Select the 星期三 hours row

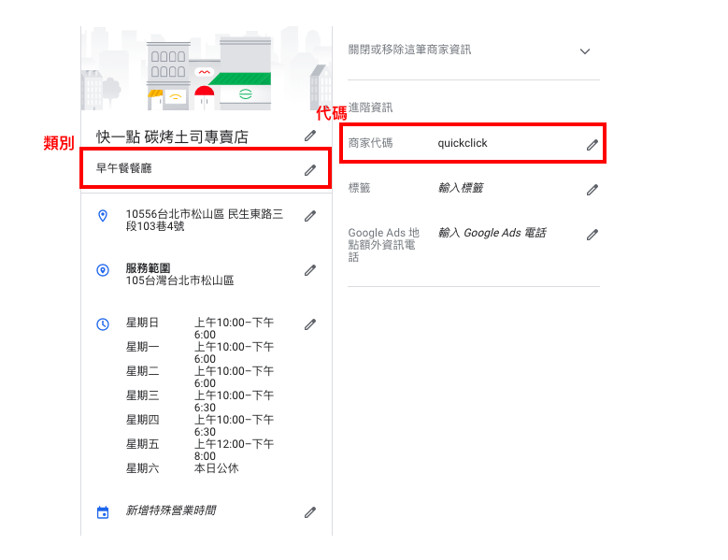coord(200,401)
